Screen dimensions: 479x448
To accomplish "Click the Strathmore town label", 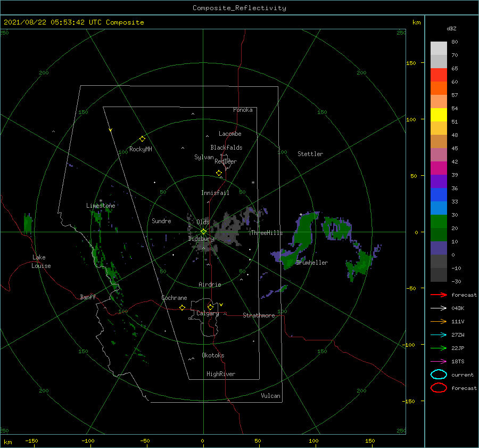I will [259, 315].
